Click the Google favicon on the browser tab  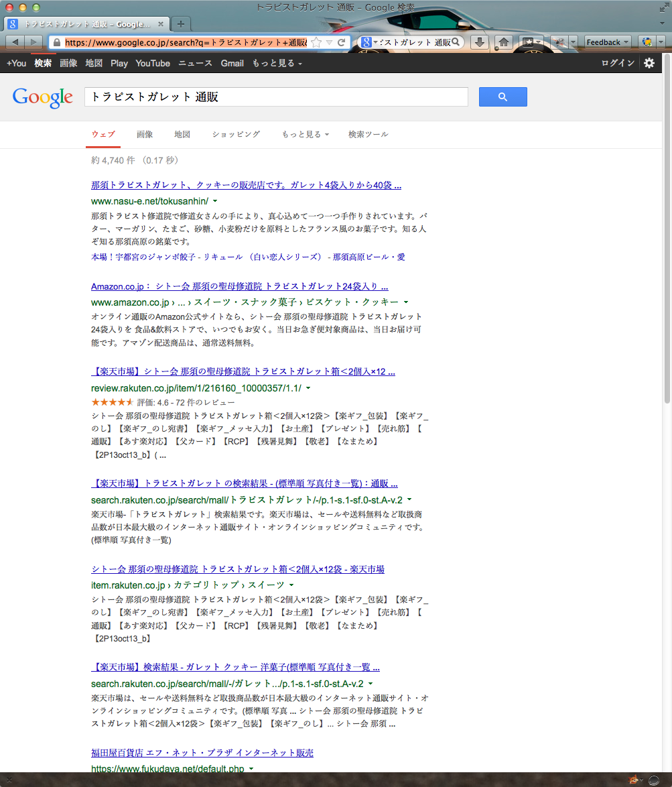pos(13,23)
